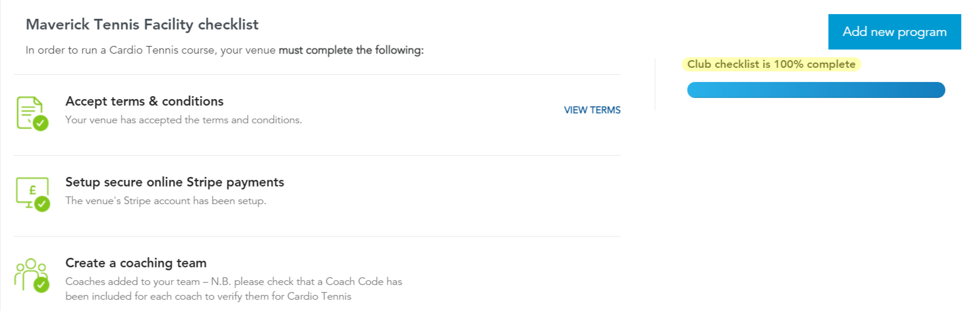Image resolution: width=980 pixels, height=311 pixels.
Task: Select the coaching team people icon
Action: pyautogui.click(x=32, y=275)
